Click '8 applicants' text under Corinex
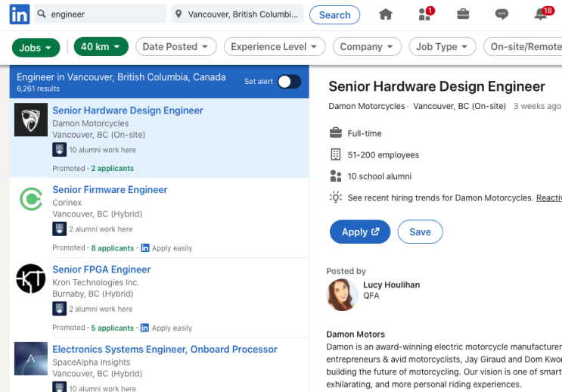The width and height of the screenshot is (562, 392). click(x=113, y=248)
